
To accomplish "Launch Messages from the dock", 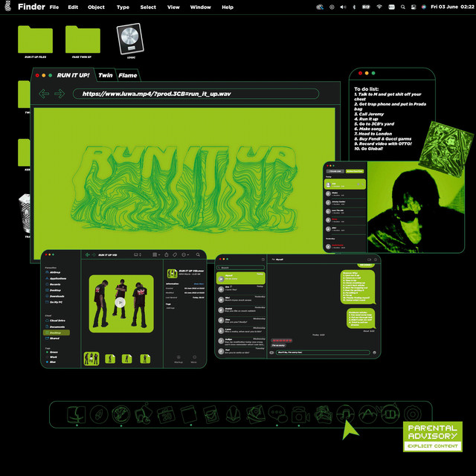I will click(x=277, y=414).
